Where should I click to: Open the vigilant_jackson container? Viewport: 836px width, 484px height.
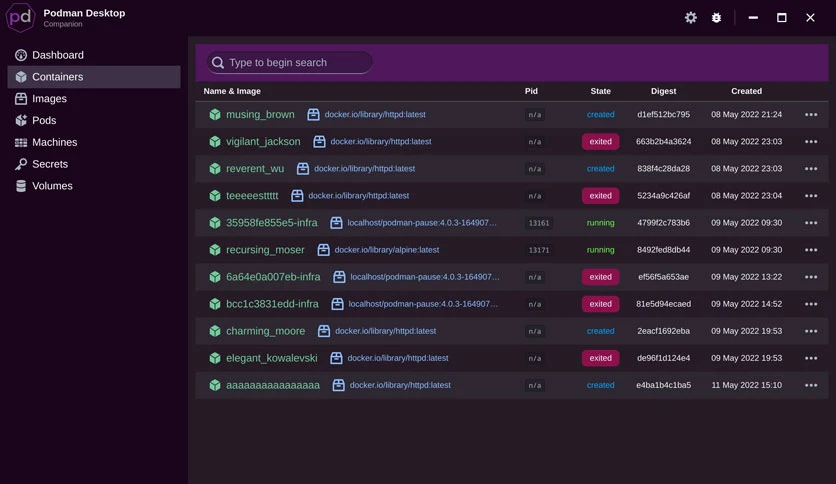point(263,142)
